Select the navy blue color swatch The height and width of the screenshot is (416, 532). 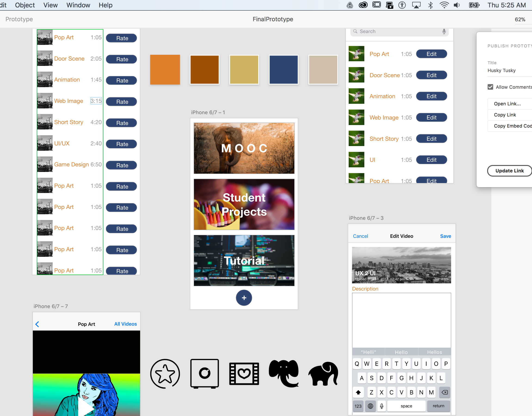283,70
